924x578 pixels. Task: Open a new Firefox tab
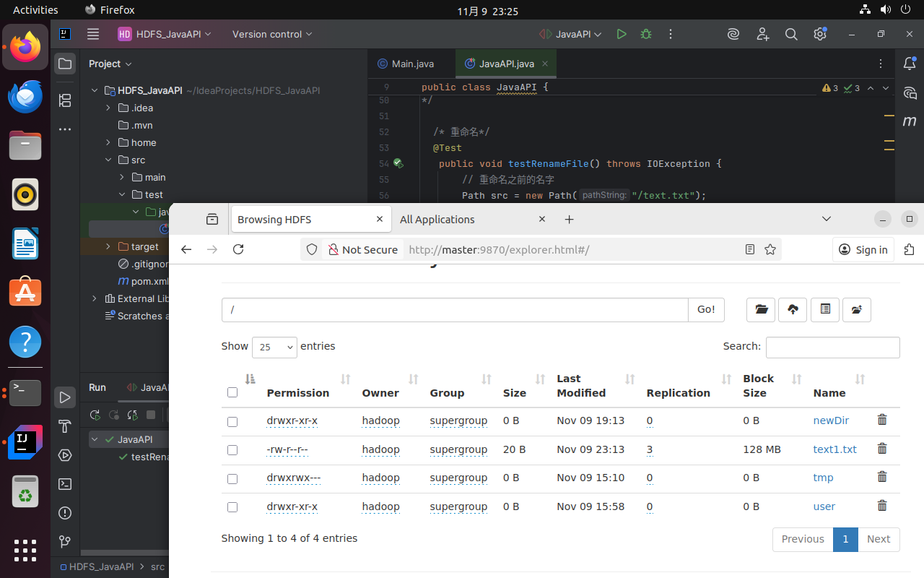(x=570, y=219)
